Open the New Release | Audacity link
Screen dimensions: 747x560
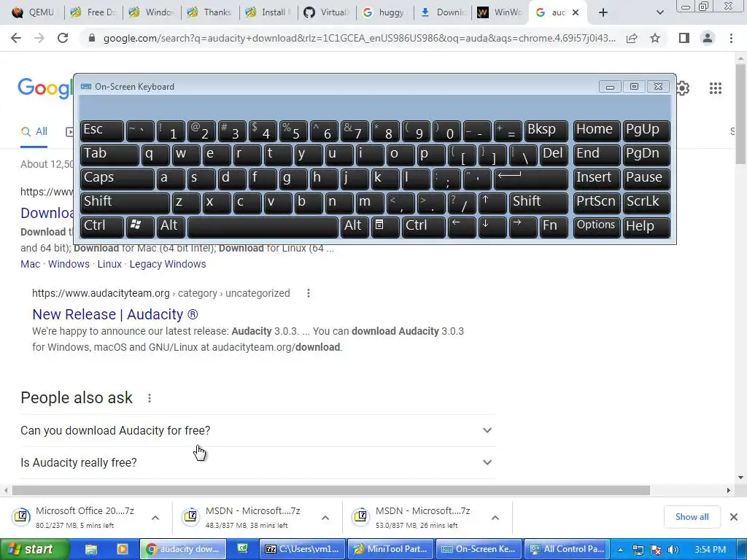point(115,314)
